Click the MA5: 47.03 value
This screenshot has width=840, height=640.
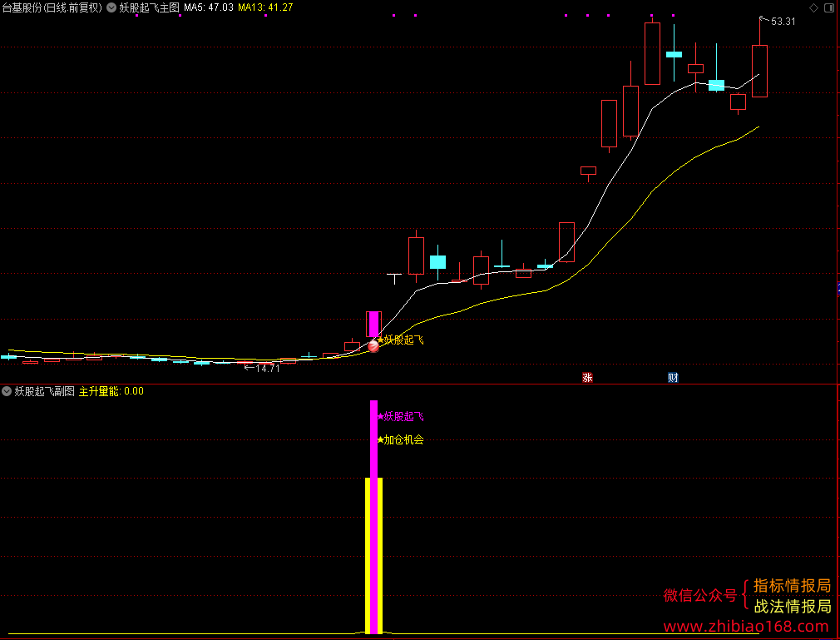pos(209,7)
